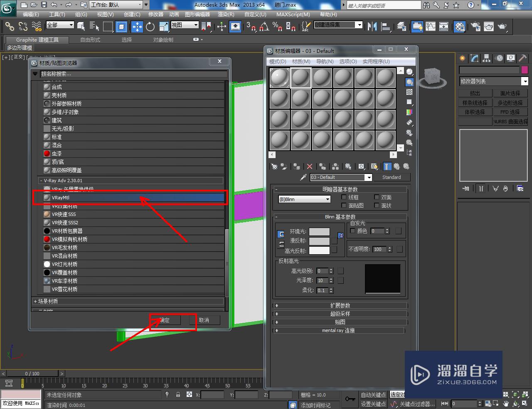Expand mental ray 连接 rollout
Viewport: 532px width, 409px height.
point(338,330)
